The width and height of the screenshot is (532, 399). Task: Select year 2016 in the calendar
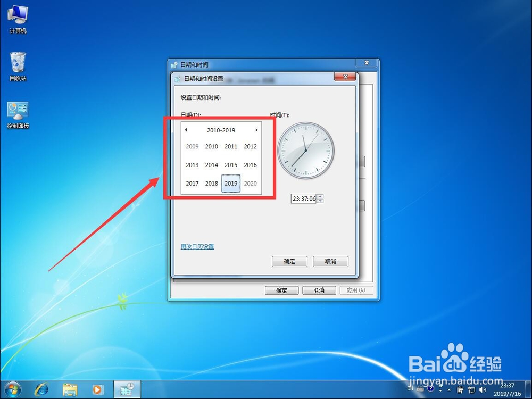[x=250, y=165]
